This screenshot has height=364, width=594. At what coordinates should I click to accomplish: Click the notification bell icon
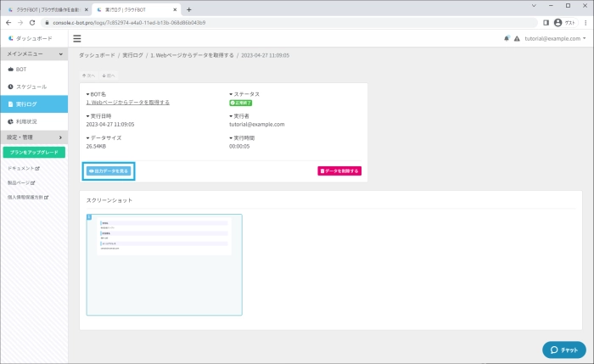(x=507, y=38)
